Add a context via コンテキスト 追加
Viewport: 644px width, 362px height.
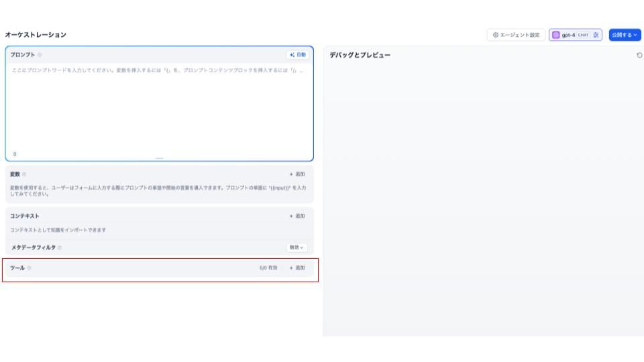pos(297,216)
